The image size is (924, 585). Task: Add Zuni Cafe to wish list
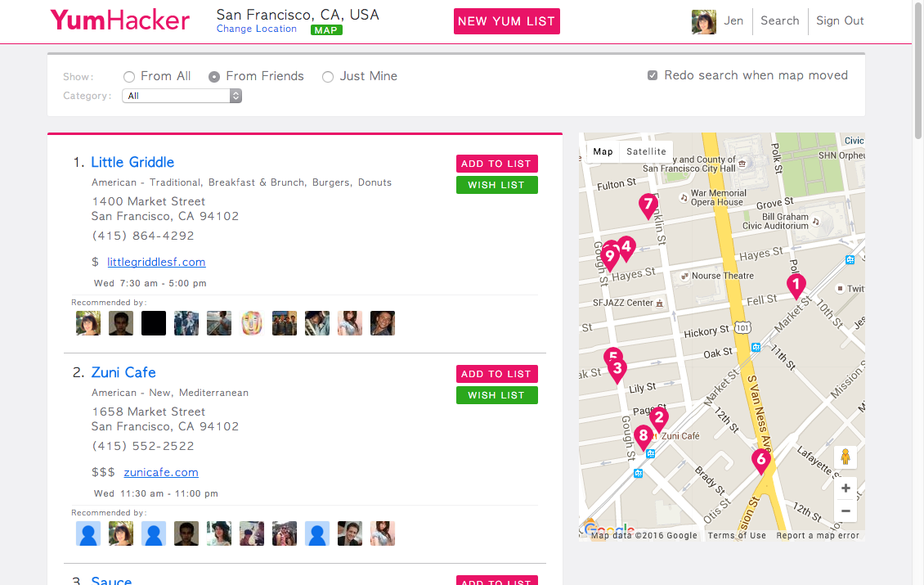(x=497, y=395)
